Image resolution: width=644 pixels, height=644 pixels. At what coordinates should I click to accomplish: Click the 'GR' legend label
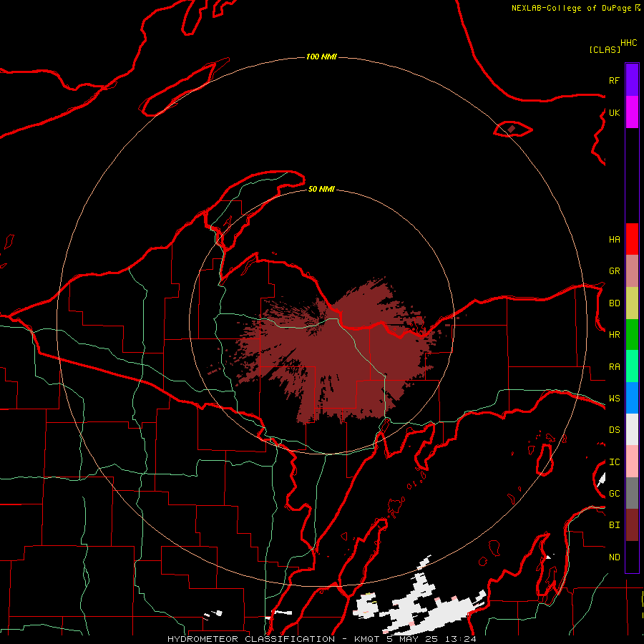pyautogui.click(x=614, y=271)
